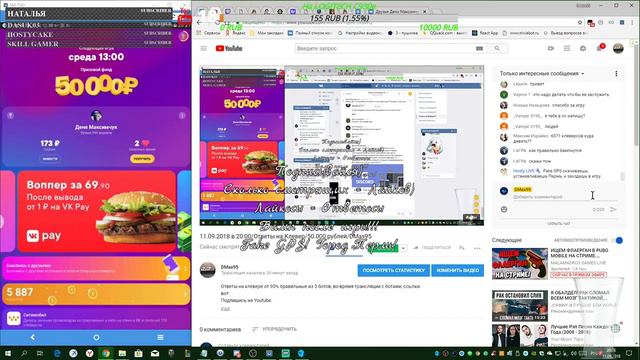Screen dimensions: 640x360
Task: Open YouTube notifications bell with red badge
Action: click(600, 48)
